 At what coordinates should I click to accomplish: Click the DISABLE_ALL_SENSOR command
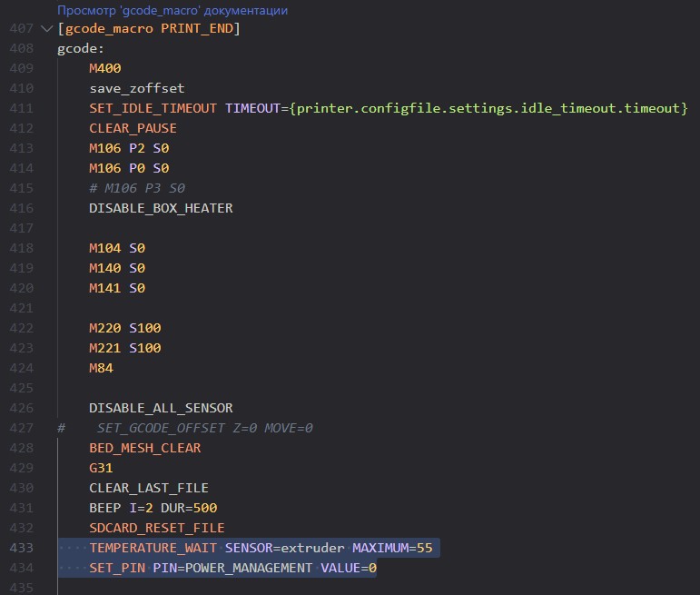click(161, 409)
